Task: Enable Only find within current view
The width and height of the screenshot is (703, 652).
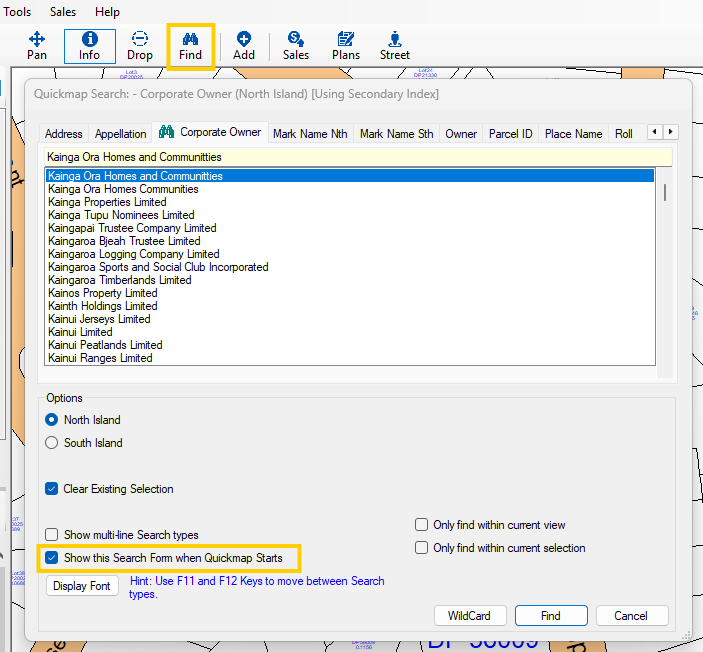Action: tap(422, 525)
